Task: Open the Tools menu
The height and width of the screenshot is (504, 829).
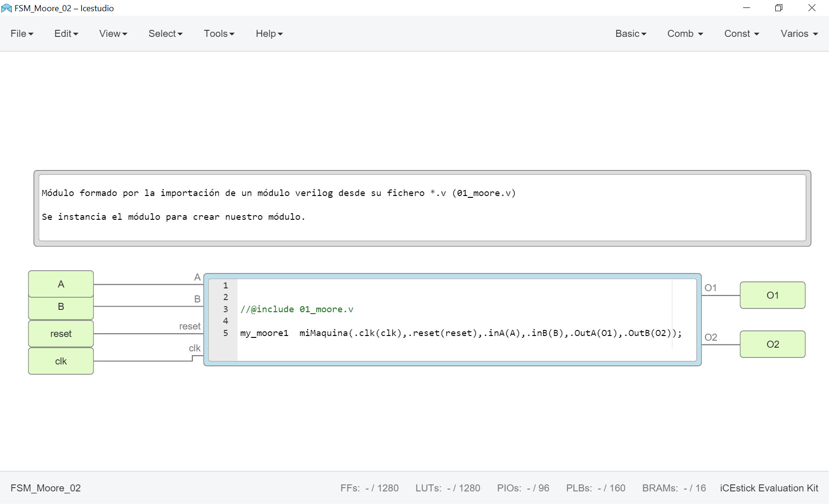Action: (x=219, y=34)
